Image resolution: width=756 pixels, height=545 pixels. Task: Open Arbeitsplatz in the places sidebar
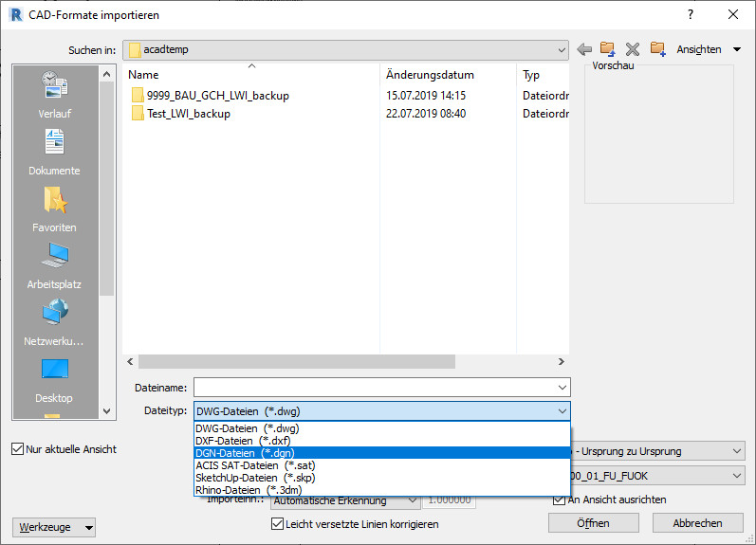click(55, 267)
